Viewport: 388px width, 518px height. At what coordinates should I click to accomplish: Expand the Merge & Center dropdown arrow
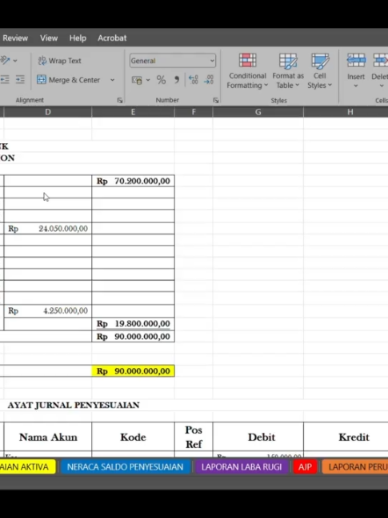click(112, 80)
